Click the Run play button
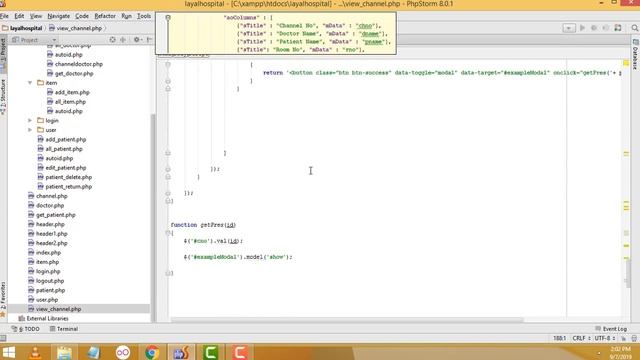This screenshot has height=360, width=640. pos(582,28)
